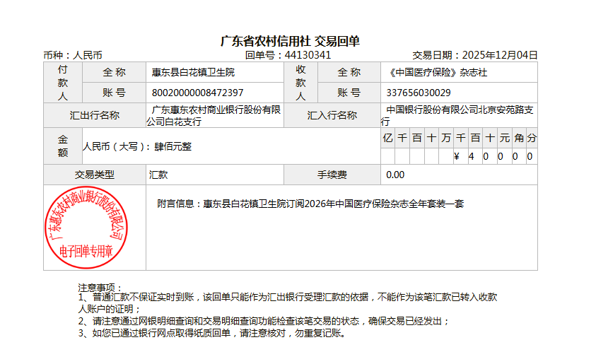Click the transaction type value 汇款

click(158, 175)
